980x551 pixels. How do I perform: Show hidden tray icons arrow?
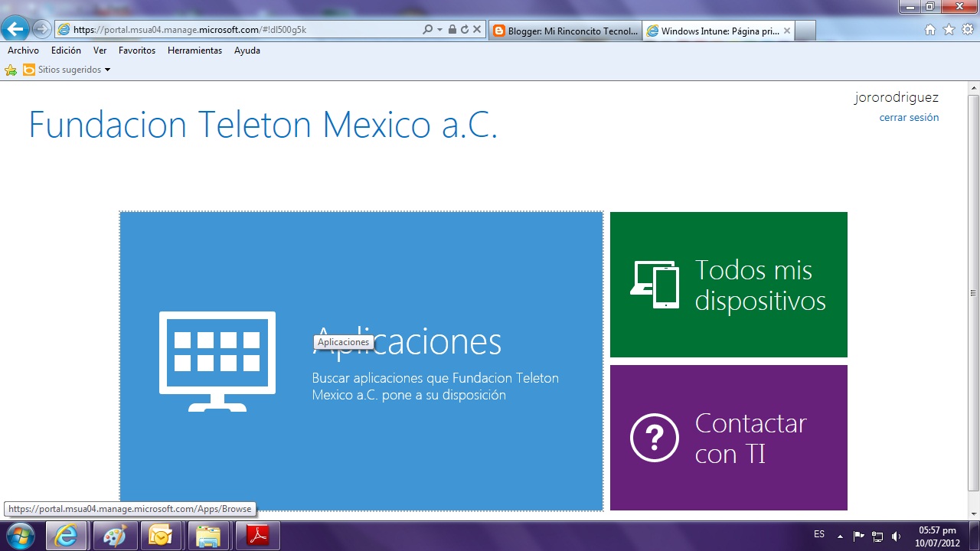(x=840, y=536)
